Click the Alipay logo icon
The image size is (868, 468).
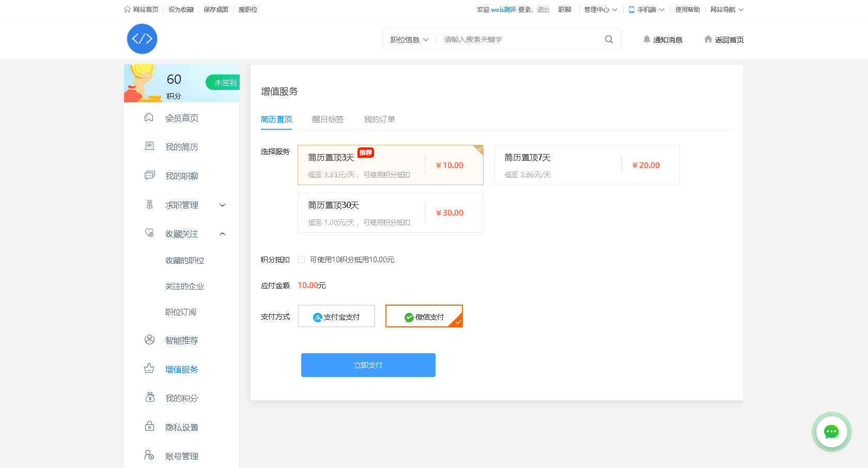(x=318, y=318)
